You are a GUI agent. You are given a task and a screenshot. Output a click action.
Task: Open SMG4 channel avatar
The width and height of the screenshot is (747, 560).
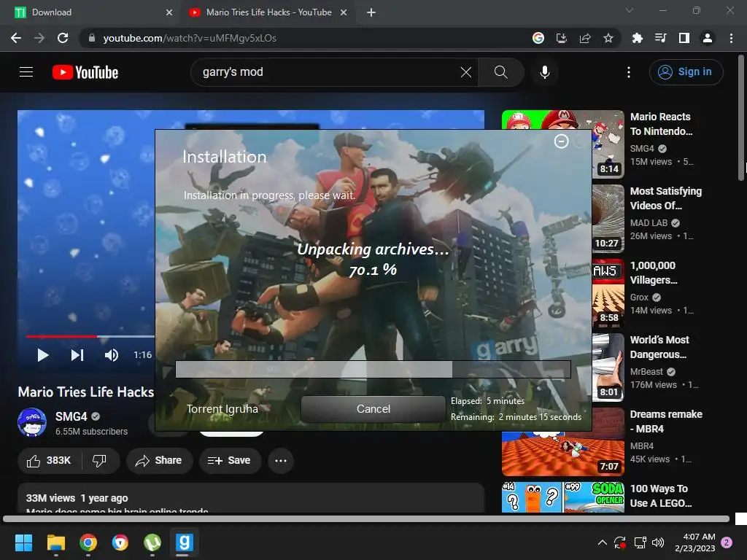(x=32, y=422)
